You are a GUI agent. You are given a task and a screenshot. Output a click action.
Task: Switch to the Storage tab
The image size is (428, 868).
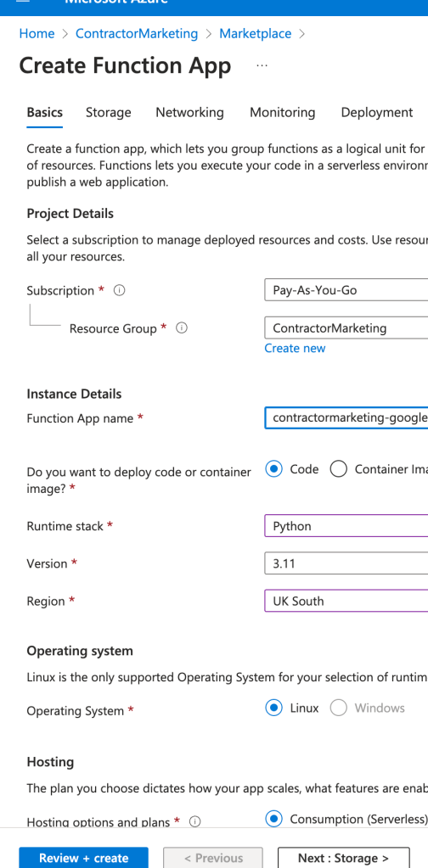pyautogui.click(x=109, y=112)
